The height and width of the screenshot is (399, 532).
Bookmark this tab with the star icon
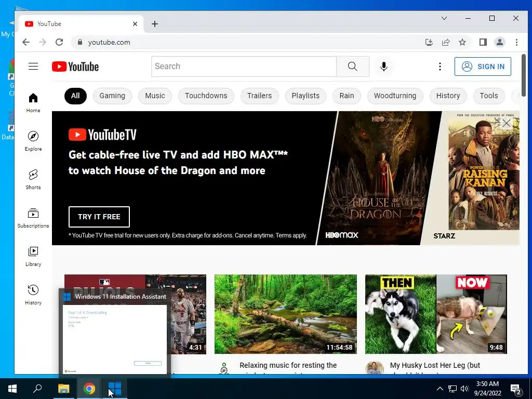(462, 42)
